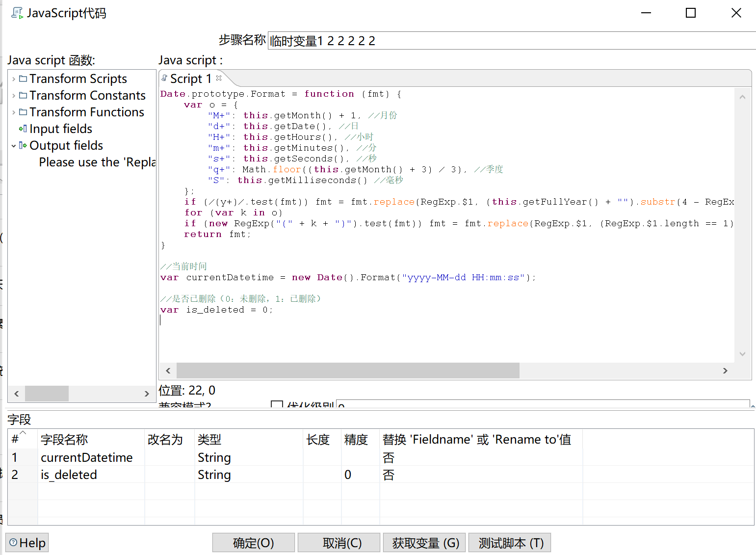Confirm with the 确定(O) button
756x555 pixels.
click(254, 543)
